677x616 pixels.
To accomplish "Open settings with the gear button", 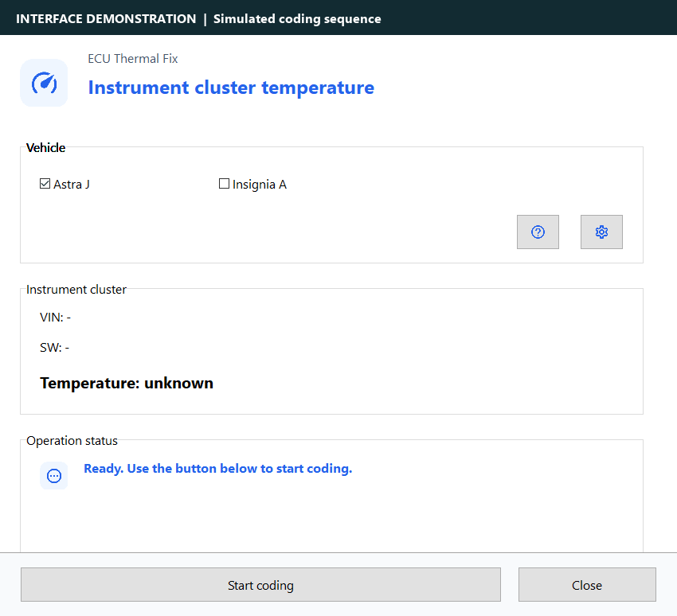I will click(601, 232).
